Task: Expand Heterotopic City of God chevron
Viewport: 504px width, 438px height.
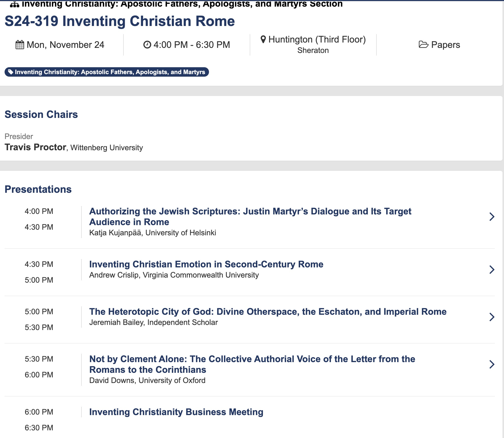Action: tap(492, 317)
